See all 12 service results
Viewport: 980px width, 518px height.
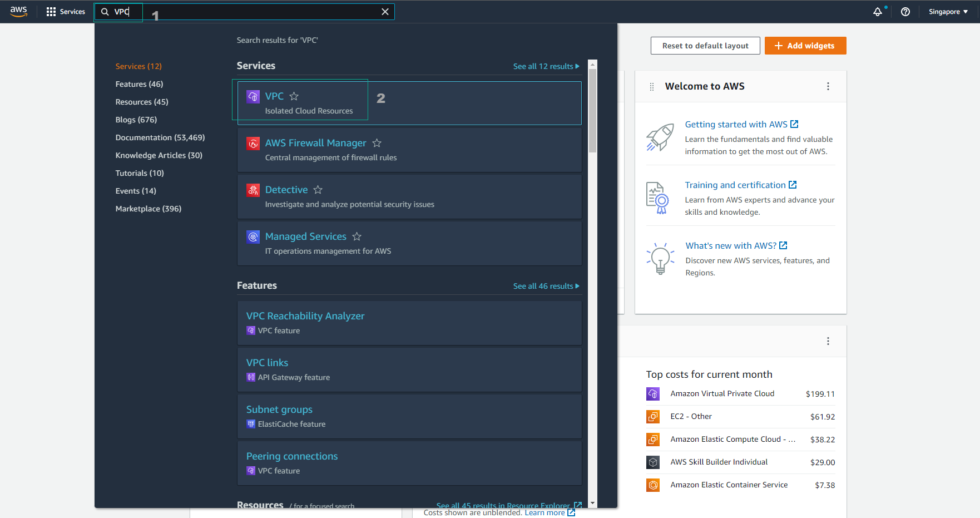pos(546,66)
